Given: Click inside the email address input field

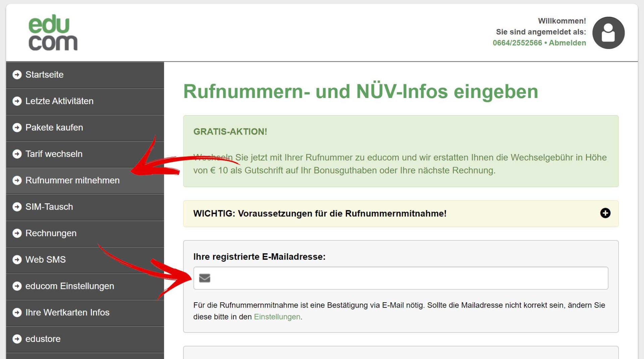Looking at the screenshot, I should point(369,278).
